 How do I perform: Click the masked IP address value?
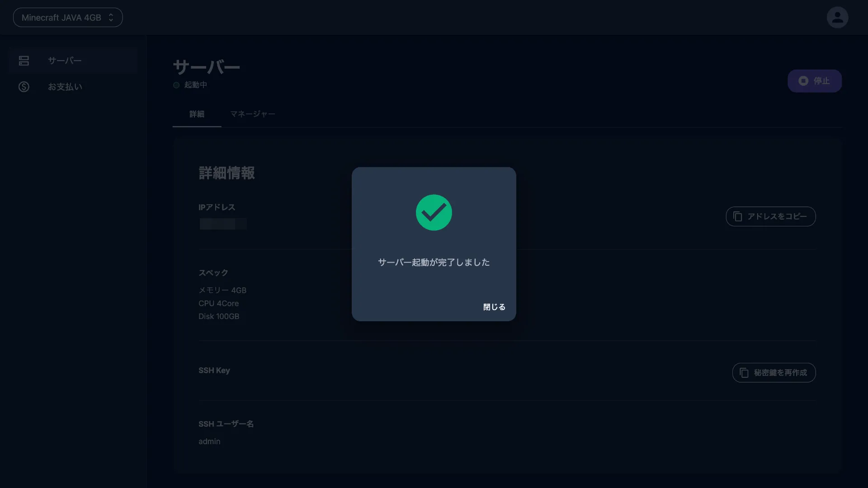[x=223, y=224]
